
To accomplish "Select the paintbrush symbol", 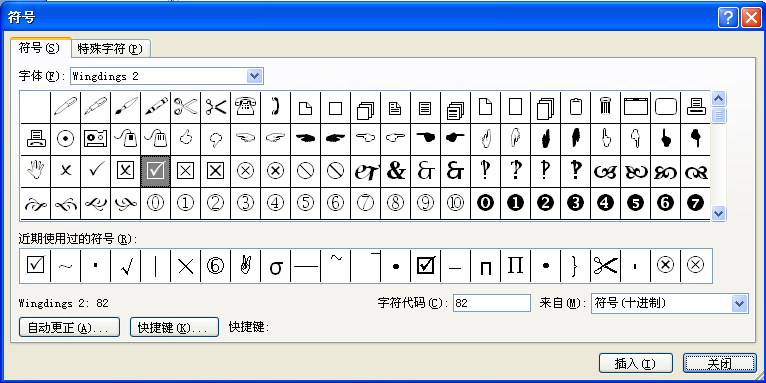I will pyautogui.click(x=126, y=106).
